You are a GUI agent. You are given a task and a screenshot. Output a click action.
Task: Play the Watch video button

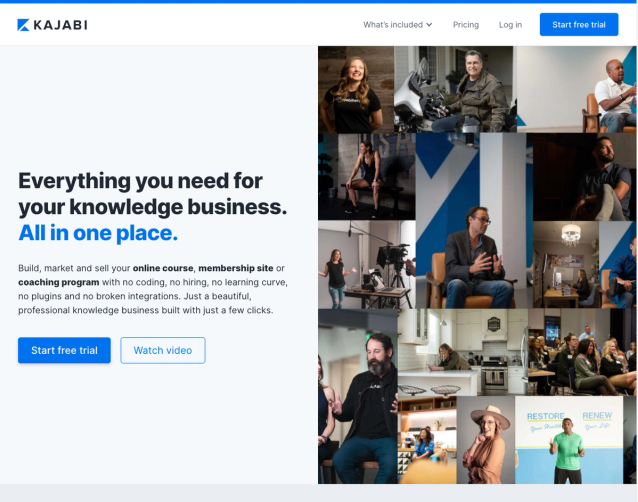coord(163,350)
